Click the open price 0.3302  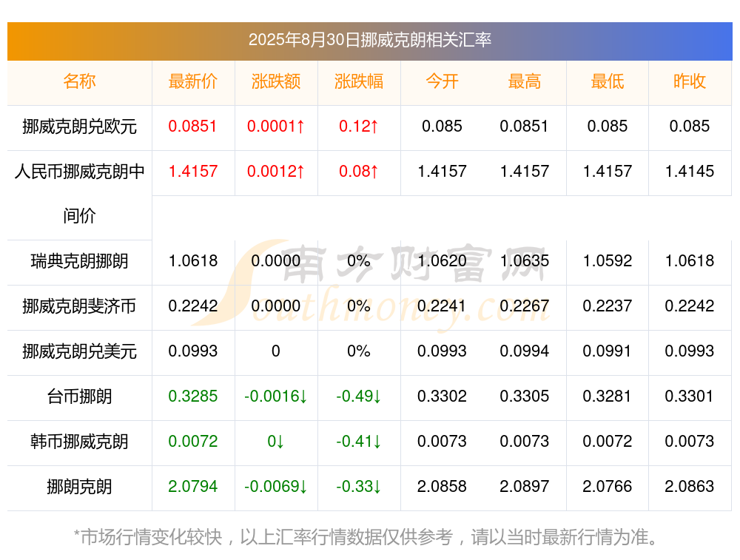pyautogui.click(x=442, y=397)
